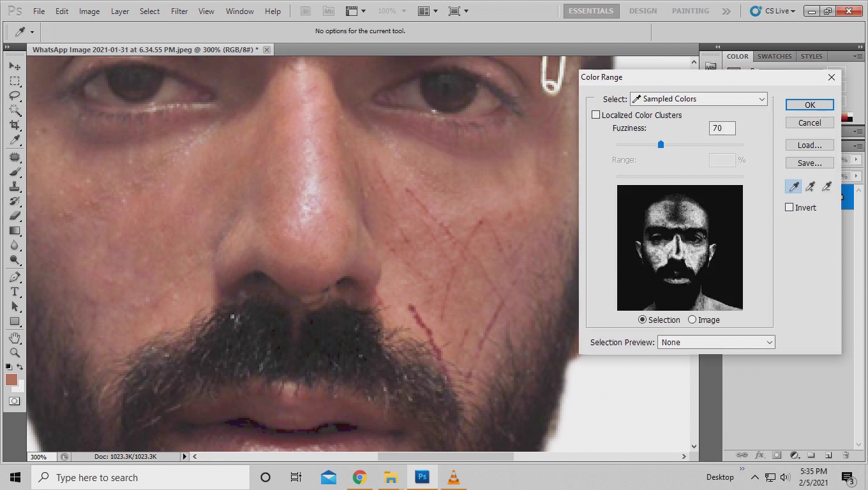
Task: Choose the Selection radio button
Action: (642, 320)
